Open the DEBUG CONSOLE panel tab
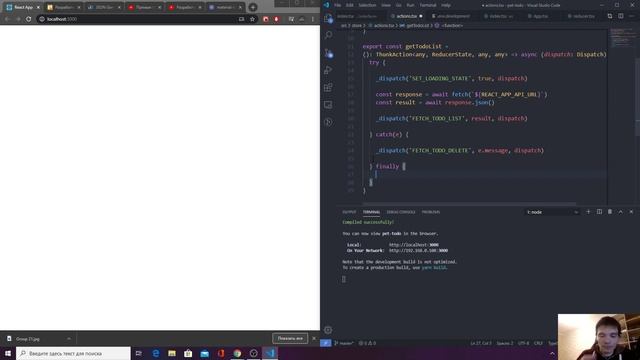The image size is (640, 360). pos(401,212)
